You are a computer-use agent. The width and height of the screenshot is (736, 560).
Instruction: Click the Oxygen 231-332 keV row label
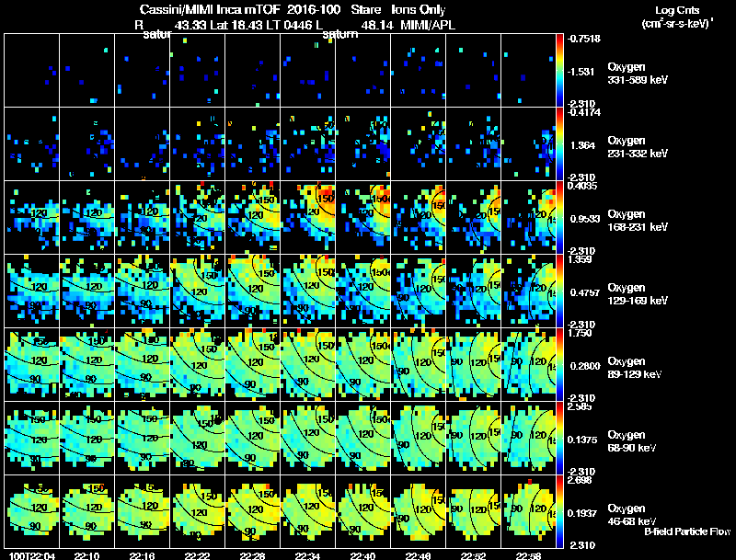tap(637, 147)
